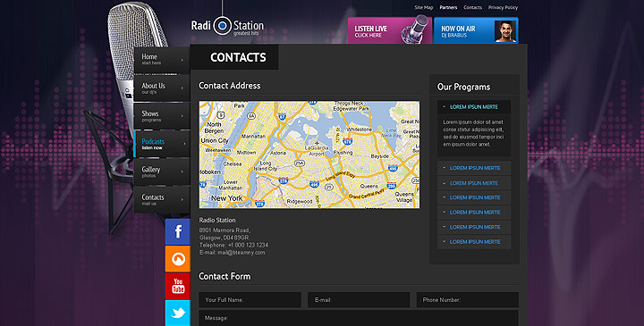
Task: Open the Facebook social icon
Action: point(178,231)
